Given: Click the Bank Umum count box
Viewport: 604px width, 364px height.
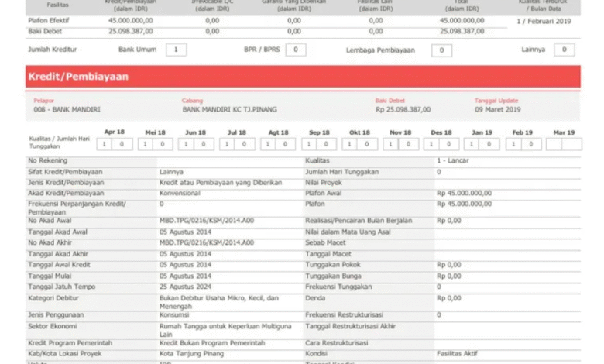Looking at the screenshot, I should click(177, 50).
